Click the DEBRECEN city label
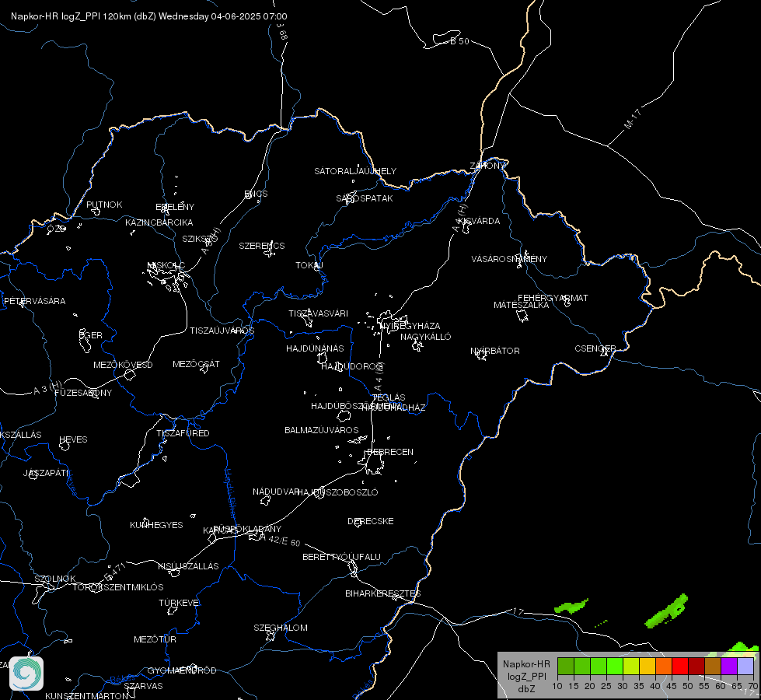The width and height of the screenshot is (761, 700). 390,452
